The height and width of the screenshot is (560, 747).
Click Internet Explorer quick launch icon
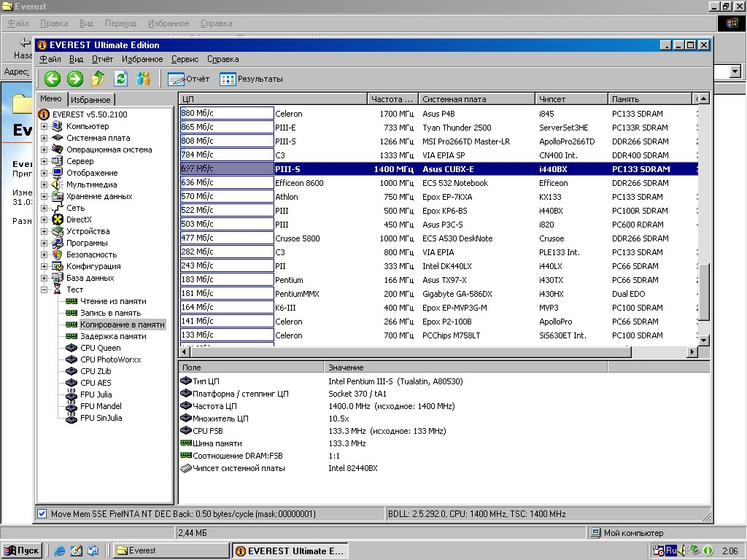[60, 551]
